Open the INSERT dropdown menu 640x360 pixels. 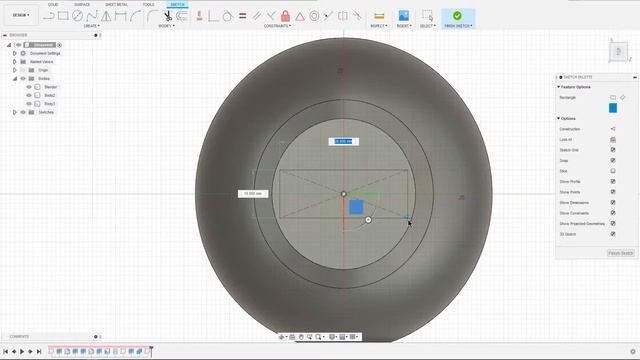click(x=404, y=26)
